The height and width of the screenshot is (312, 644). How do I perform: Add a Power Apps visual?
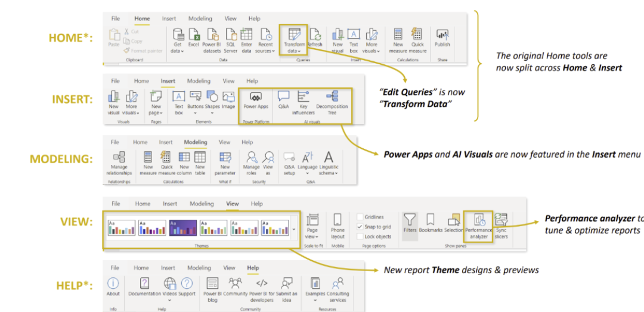click(255, 100)
